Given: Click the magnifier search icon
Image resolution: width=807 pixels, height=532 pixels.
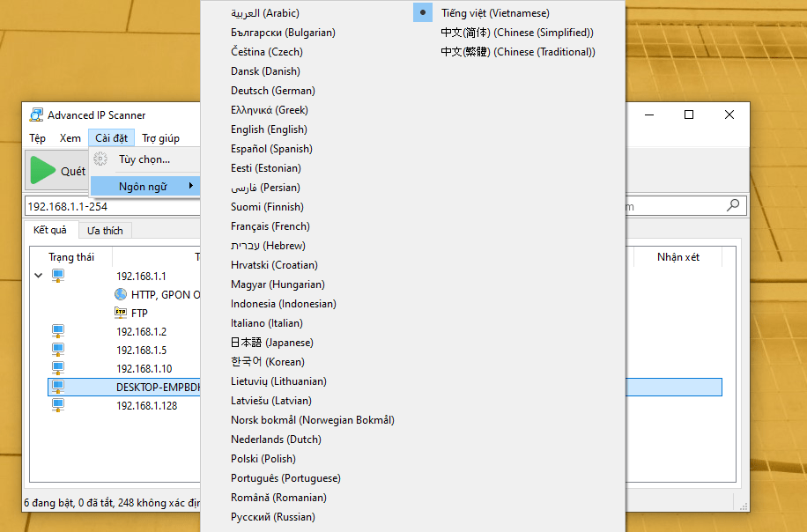Looking at the screenshot, I should [733, 206].
